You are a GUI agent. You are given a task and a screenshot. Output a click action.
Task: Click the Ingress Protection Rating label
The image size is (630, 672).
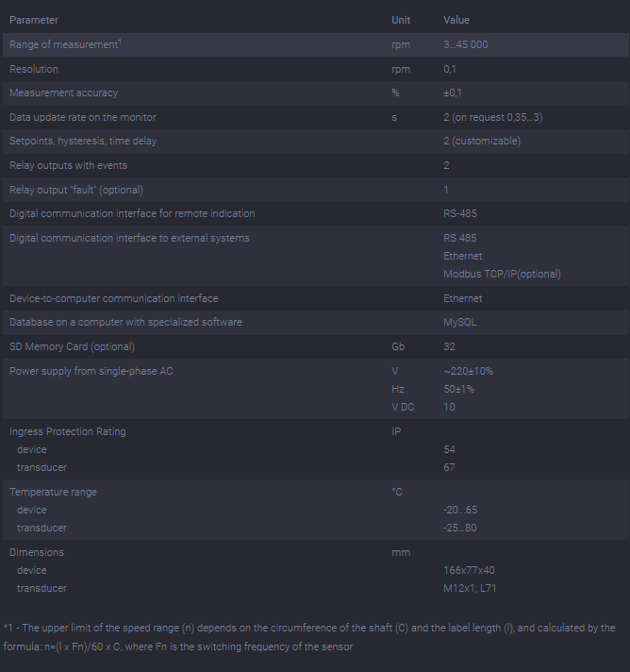point(67,431)
